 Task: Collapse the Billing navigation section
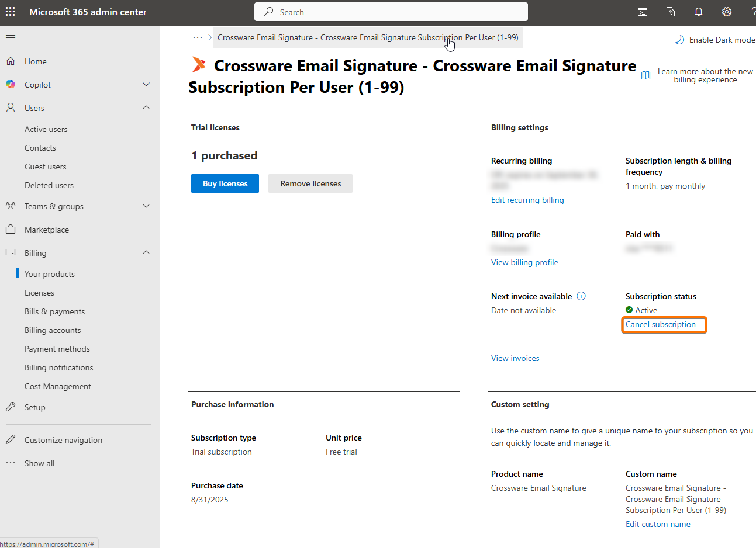pyautogui.click(x=146, y=253)
